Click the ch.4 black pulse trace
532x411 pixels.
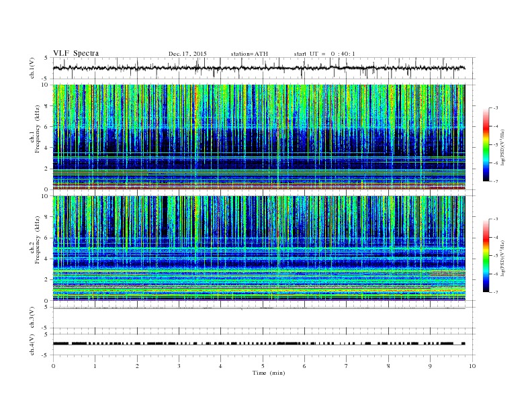tap(259, 344)
